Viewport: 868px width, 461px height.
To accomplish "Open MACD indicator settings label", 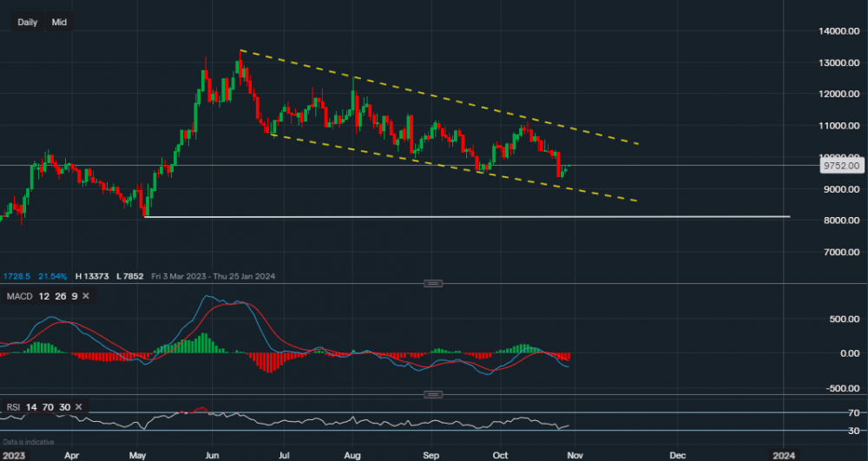I will pyautogui.click(x=22, y=297).
